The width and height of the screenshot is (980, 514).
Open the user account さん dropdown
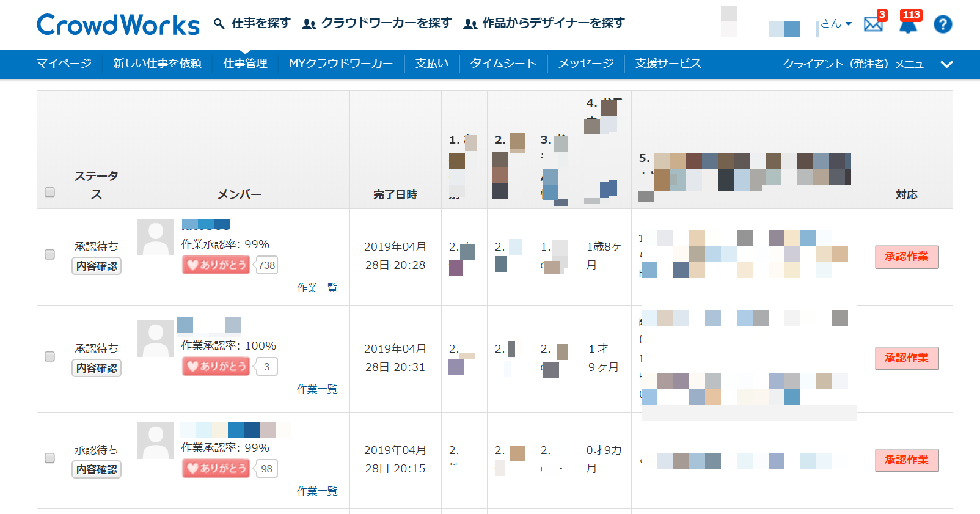(835, 24)
